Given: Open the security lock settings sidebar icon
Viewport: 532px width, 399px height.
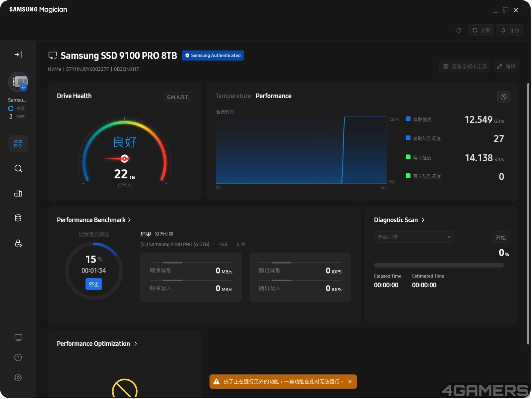Looking at the screenshot, I should (x=18, y=243).
